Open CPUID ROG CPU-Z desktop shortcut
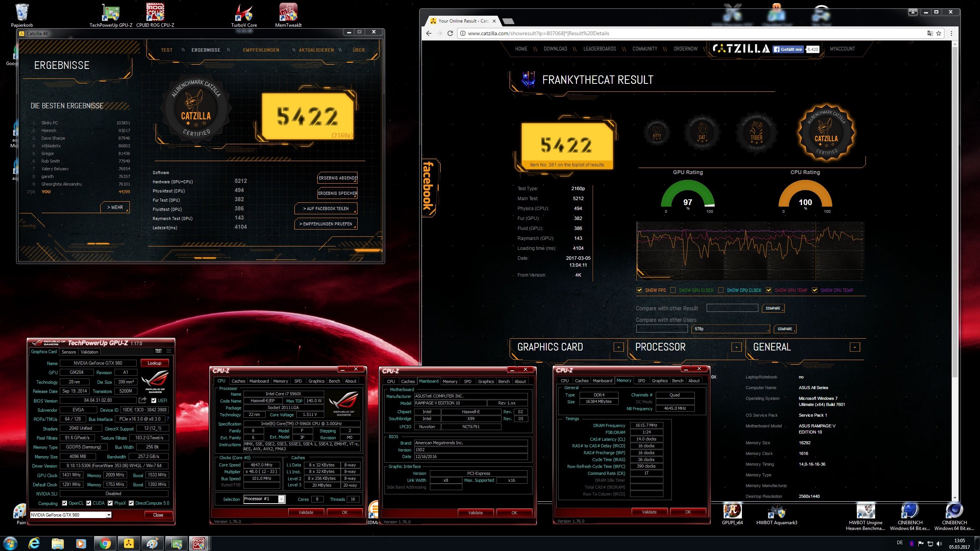The image size is (980, 551). (x=155, y=15)
